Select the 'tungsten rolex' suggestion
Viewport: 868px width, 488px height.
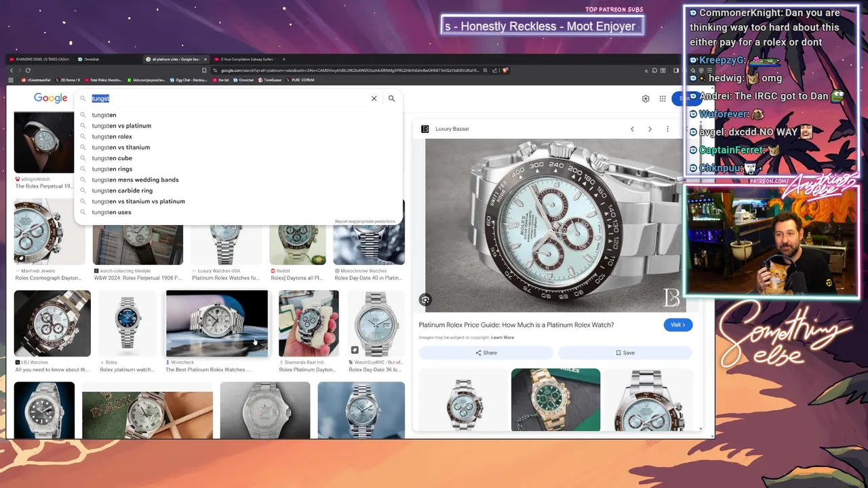coord(238,136)
